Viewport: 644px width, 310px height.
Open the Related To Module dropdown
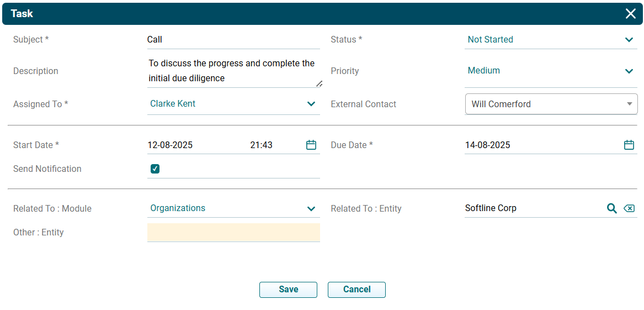click(311, 208)
